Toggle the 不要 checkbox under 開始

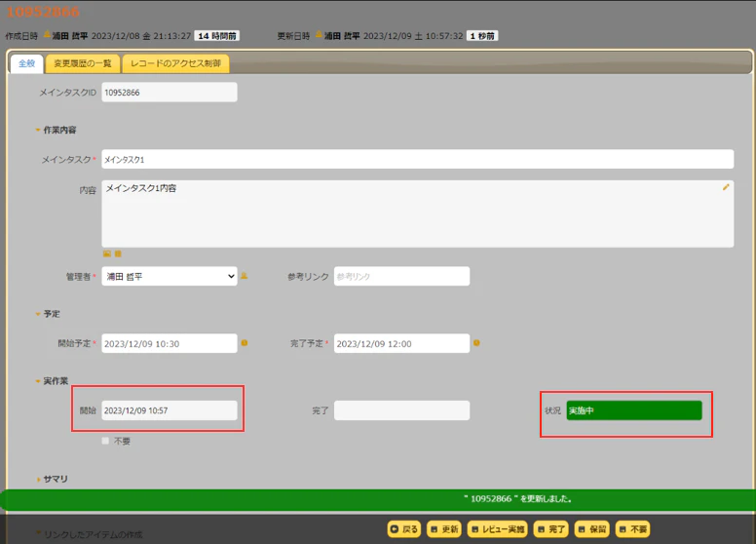tap(105, 441)
